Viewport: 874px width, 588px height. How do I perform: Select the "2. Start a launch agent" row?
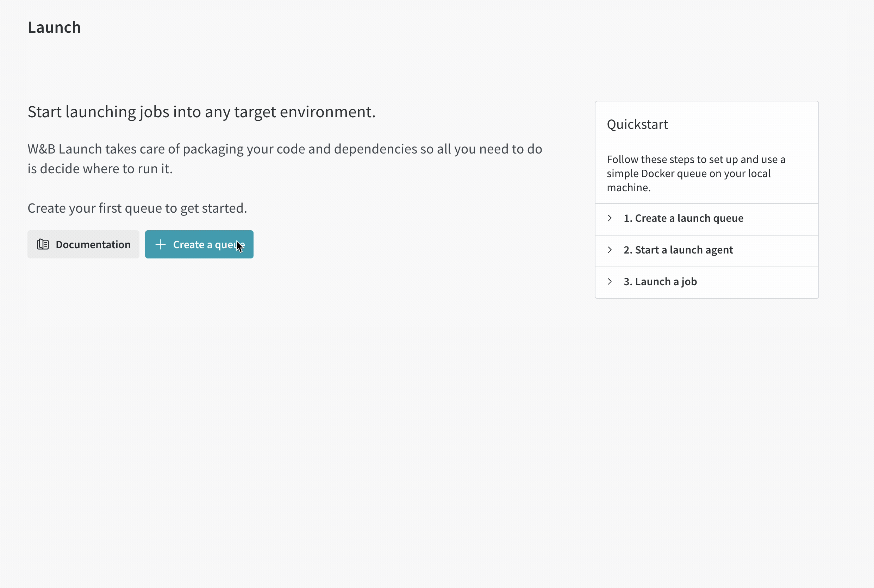(x=706, y=250)
